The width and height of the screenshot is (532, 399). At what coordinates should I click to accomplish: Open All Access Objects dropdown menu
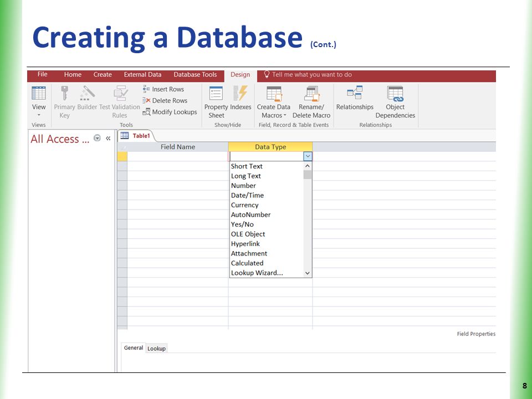coord(97,138)
